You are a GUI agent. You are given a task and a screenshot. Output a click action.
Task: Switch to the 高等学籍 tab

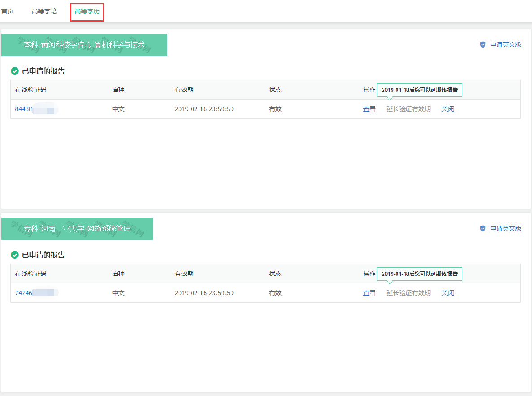tap(44, 11)
